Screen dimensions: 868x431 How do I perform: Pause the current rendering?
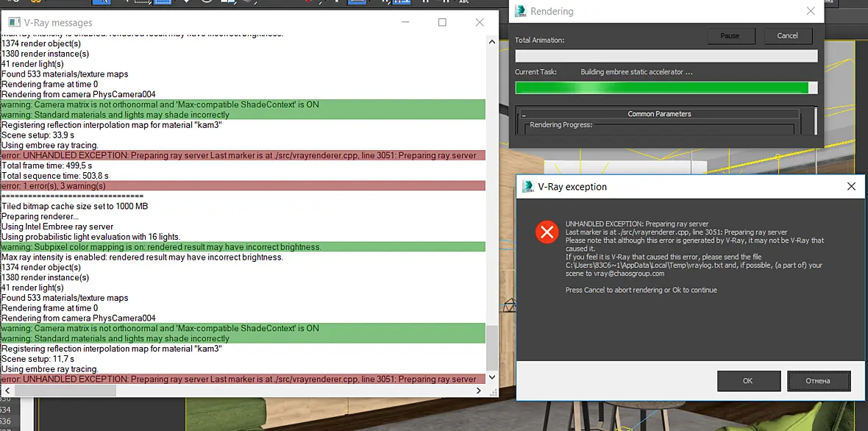(730, 36)
